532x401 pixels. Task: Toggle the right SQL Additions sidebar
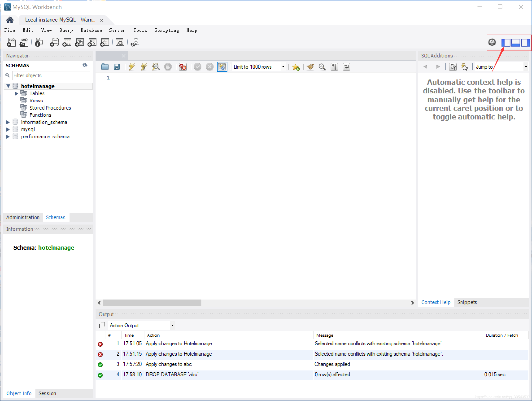[525, 43]
